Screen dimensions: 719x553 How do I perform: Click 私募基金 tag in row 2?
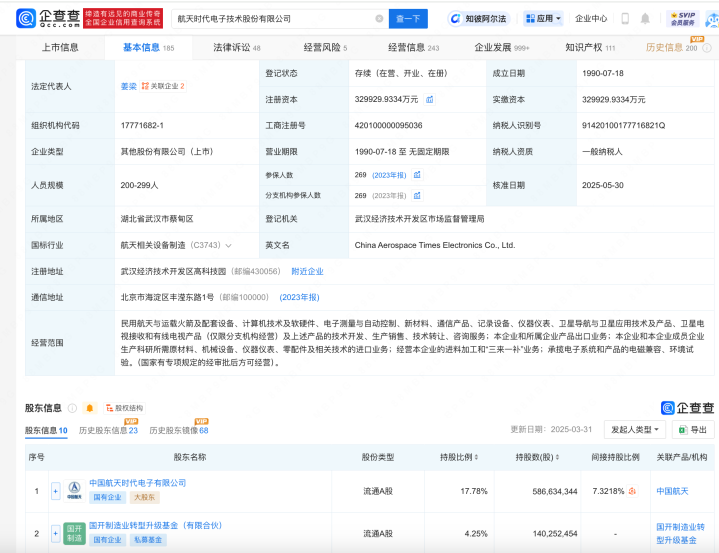(x=148, y=540)
